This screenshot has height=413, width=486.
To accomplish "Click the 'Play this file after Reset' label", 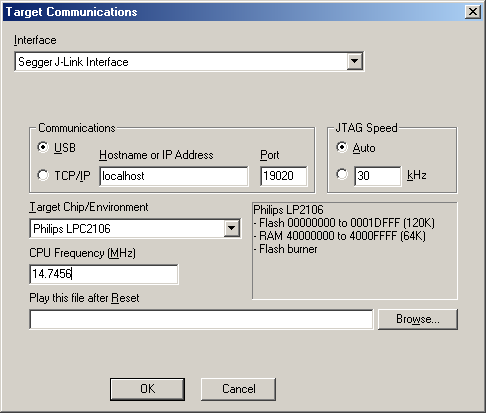I will tap(84, 298).
